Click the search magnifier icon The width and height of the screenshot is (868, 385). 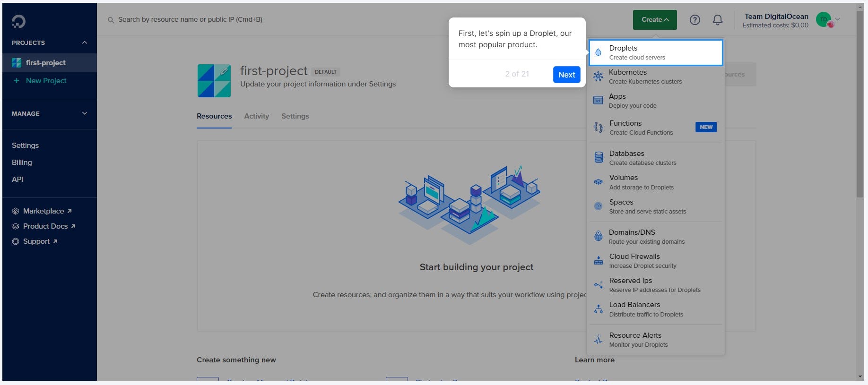(x=111, y=20)
